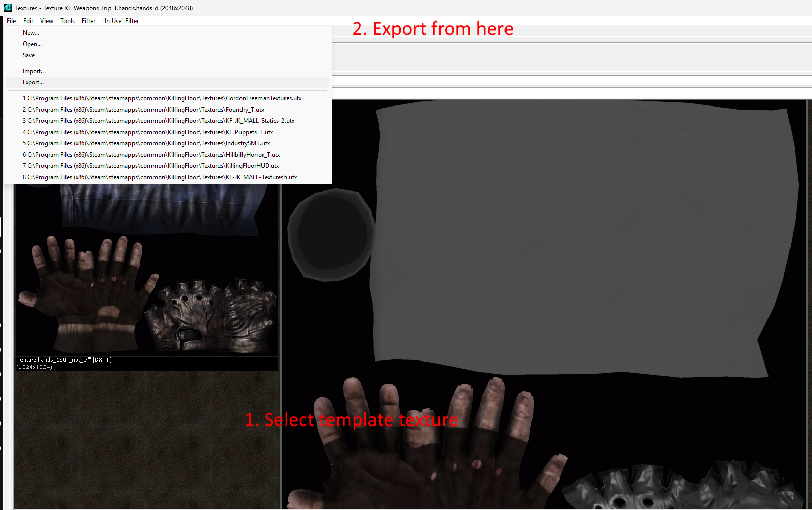Open recent file GordonFreemanTextures.utx

(x=167, y=98)
